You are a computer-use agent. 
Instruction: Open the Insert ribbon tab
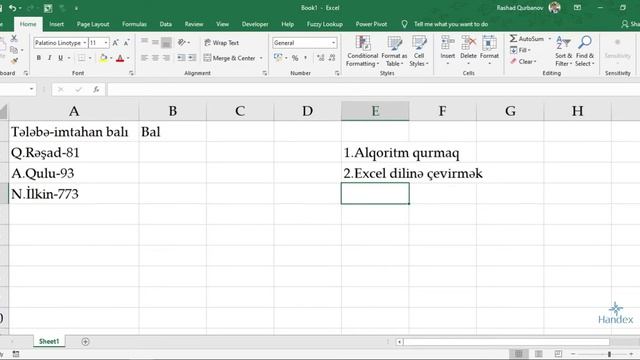coord(56,24)
